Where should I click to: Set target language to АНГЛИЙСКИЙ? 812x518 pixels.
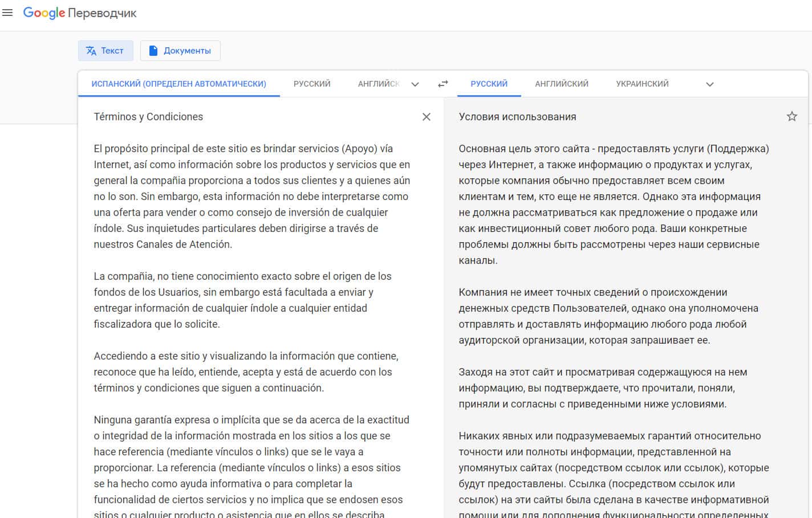tap(561, 84)
